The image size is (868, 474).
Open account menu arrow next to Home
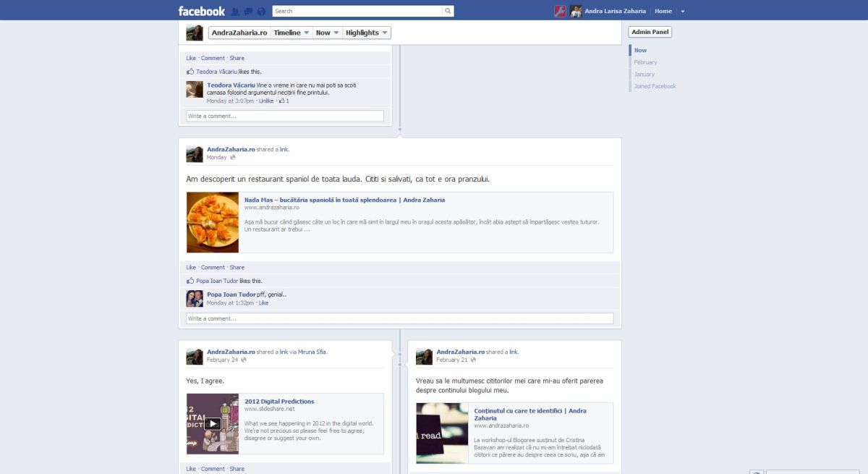click(x=683, y=12)
